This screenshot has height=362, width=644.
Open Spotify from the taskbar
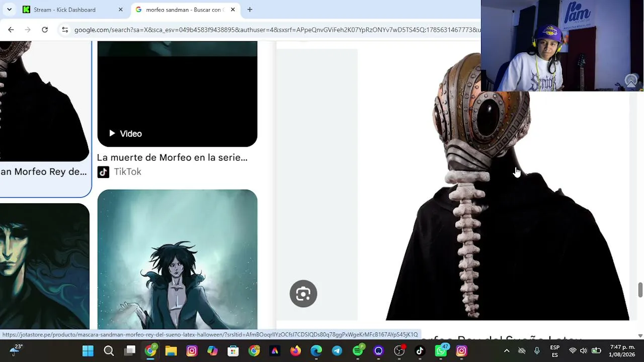358,351
